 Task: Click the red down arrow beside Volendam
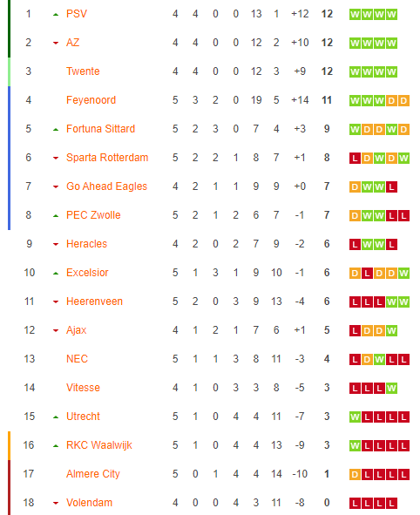(x=56, y=503)
